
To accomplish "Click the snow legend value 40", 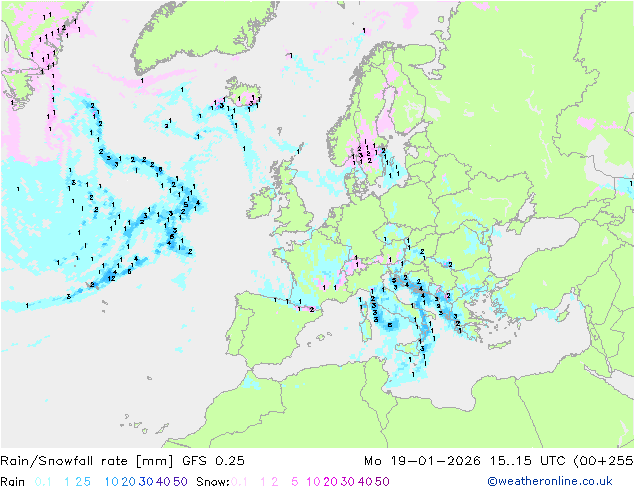I will click(x=365, y=482).
